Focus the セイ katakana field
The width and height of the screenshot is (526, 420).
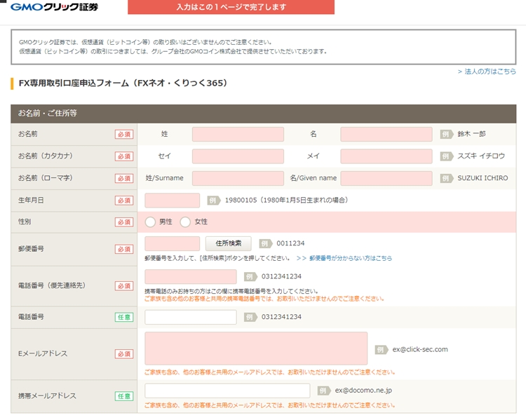pos(238,156)
